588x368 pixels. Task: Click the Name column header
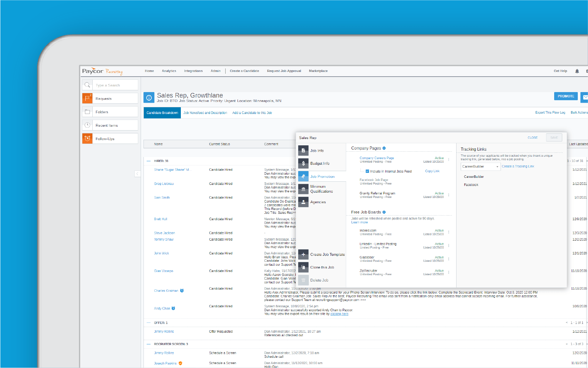[158, 144]
